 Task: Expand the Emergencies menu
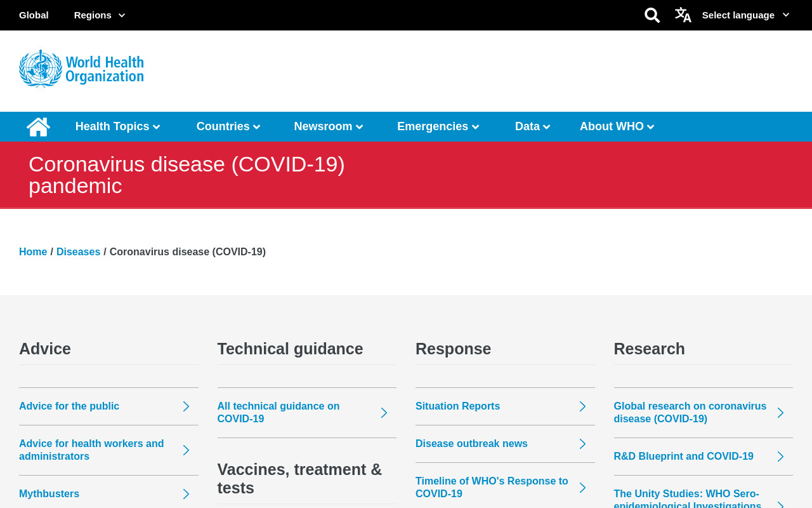click(x=438, y=126)
